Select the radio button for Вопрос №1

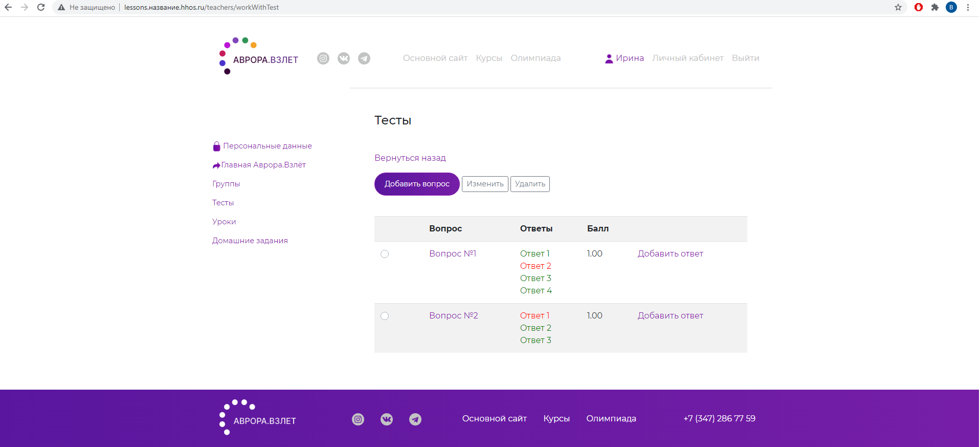coord(385,254)
